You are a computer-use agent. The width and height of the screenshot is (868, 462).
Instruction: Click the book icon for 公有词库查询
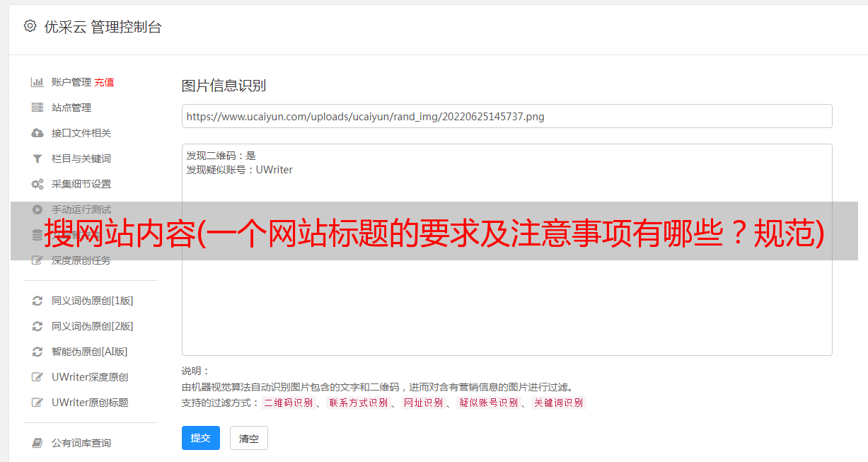(x=37, y=443)
